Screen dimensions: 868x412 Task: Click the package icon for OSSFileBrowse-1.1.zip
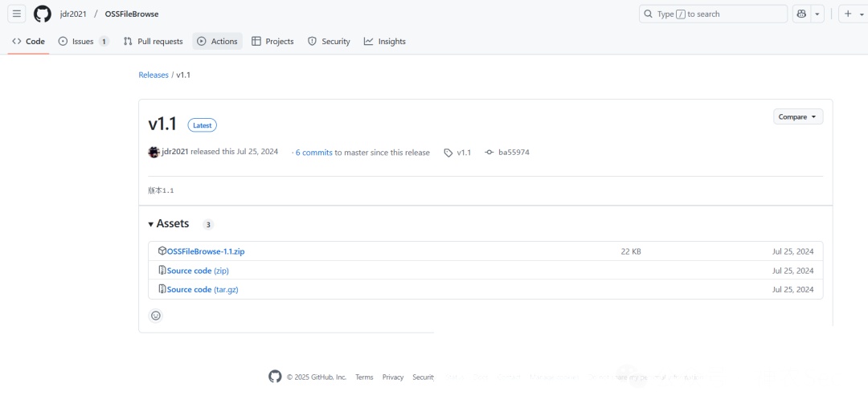tap(162, 251)
